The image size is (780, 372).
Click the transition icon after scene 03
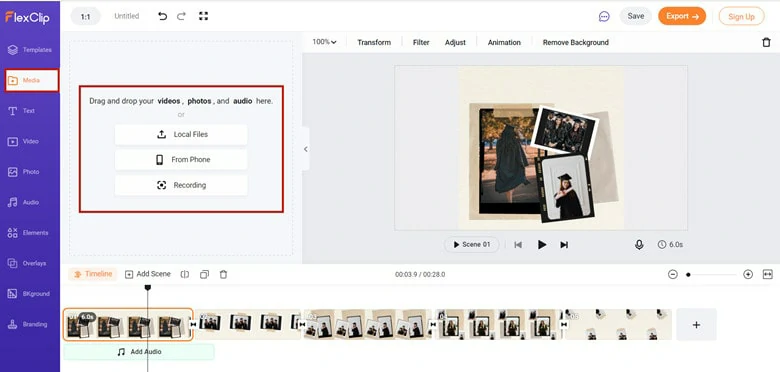[433, 324]
